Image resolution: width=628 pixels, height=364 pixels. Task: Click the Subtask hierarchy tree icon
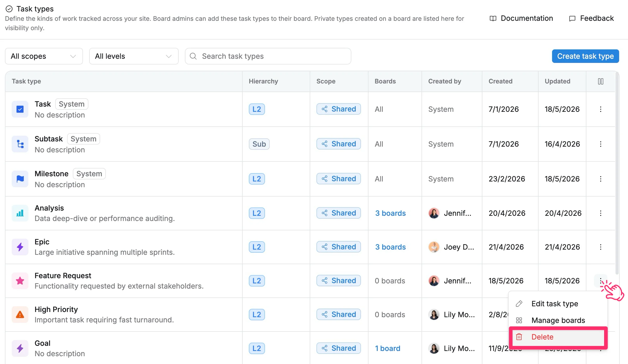(x=20, y=144)
